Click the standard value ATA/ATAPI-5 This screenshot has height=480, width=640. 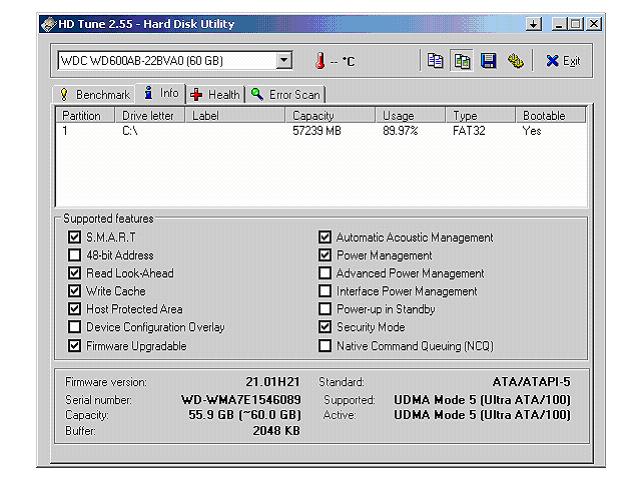pyautogui.click(x=531, y=382)
